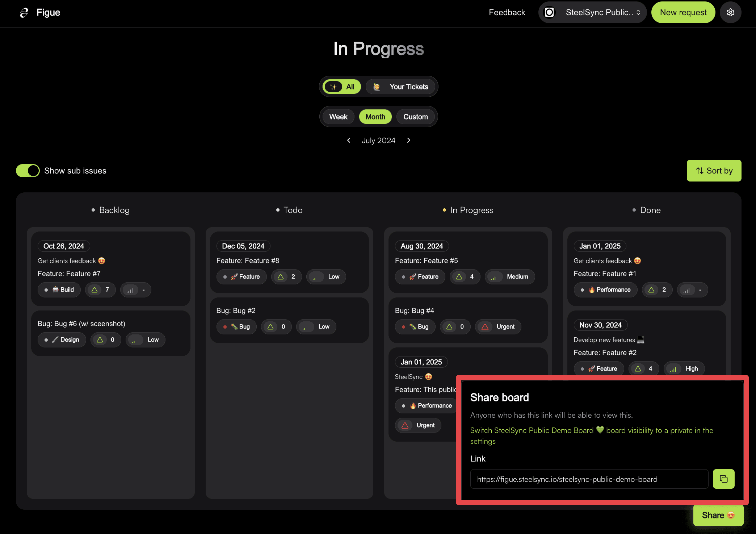Image resolution: width=756 pixels, height=534 pixels.
Task: Click the Urgent priority icon on Bug #4
Action: point(485,327)
